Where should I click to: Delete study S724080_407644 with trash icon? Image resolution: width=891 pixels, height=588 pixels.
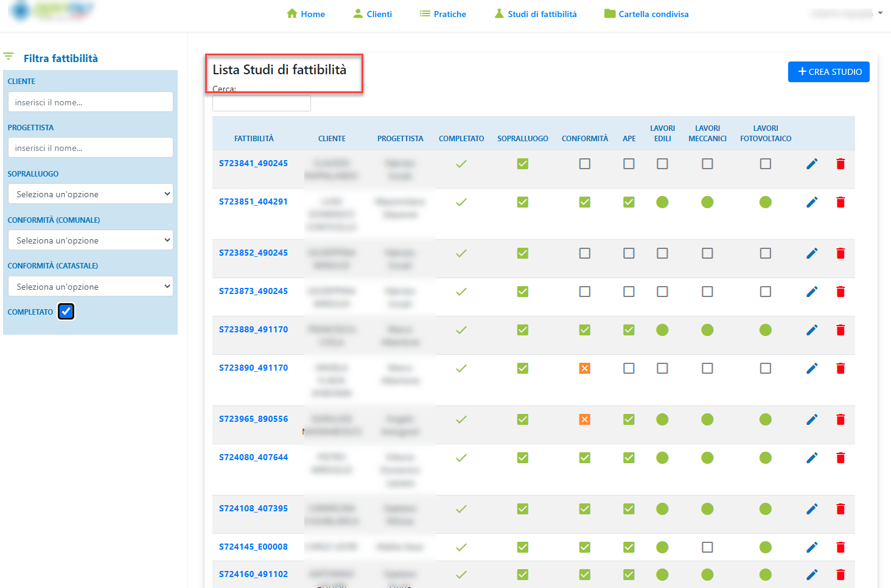coord(840,458)
